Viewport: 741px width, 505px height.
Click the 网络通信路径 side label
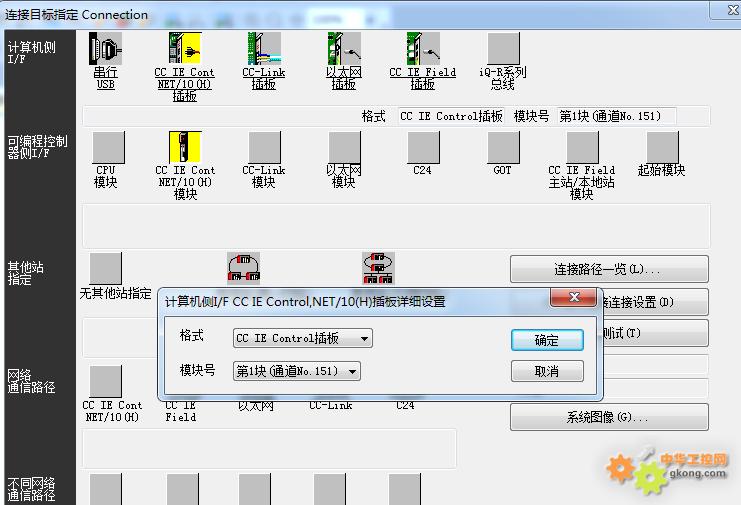tap(31, 381)
